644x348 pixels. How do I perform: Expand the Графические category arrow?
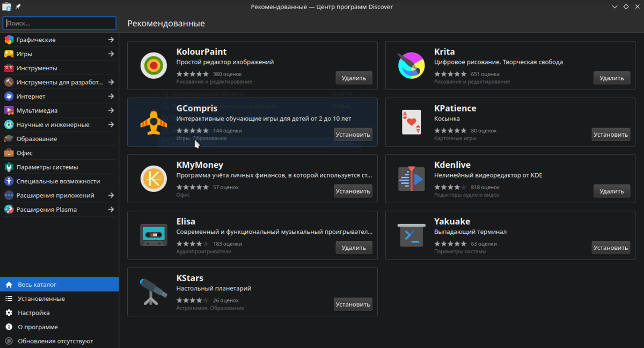[111, 40]
